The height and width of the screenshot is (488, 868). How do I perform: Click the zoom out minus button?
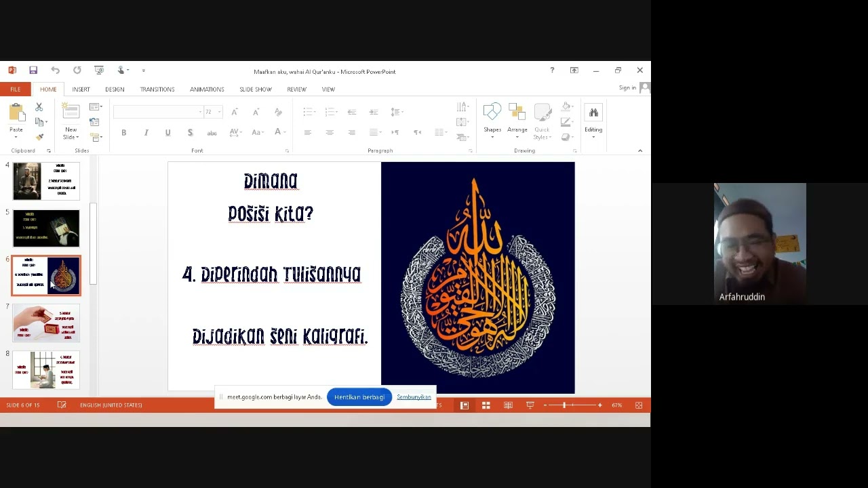tap(545, 405)
